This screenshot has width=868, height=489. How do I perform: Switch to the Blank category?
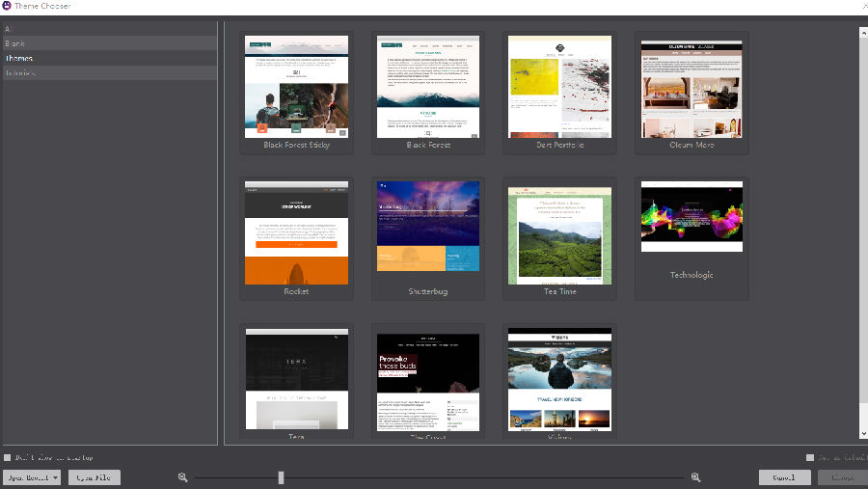pyautogui.click(x=15, y=43)
